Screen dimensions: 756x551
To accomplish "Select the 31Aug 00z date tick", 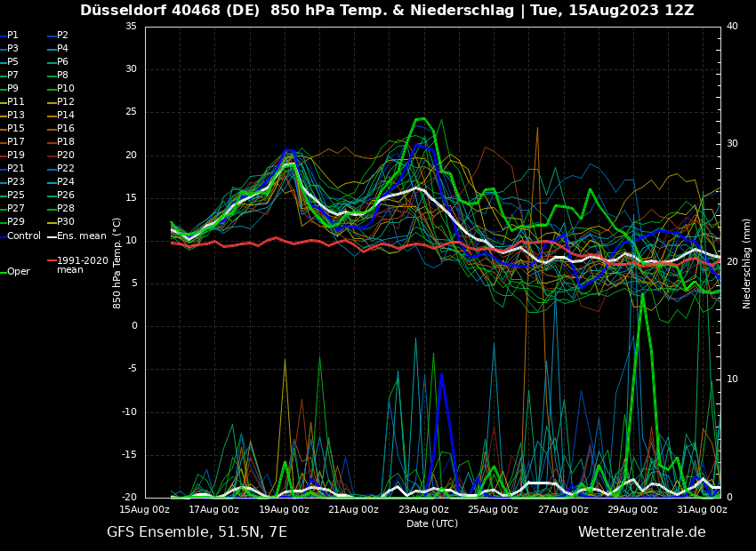I will pyautogui.click(x=702, y=510).
